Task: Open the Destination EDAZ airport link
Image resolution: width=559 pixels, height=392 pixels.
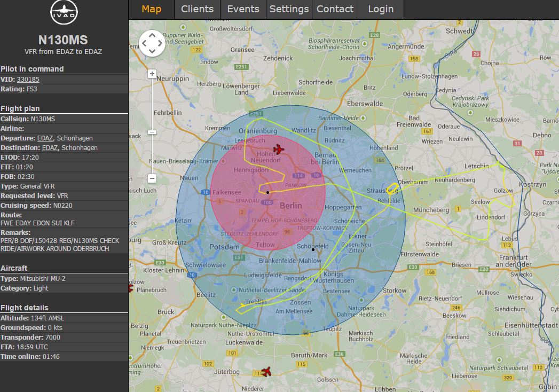Action: click(50, 148)
